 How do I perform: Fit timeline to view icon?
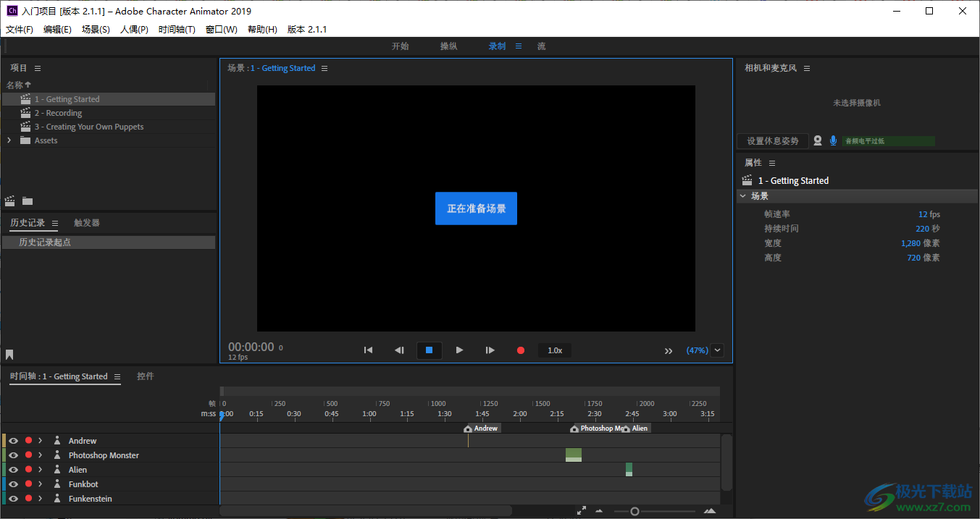click(x=581, y=511)
